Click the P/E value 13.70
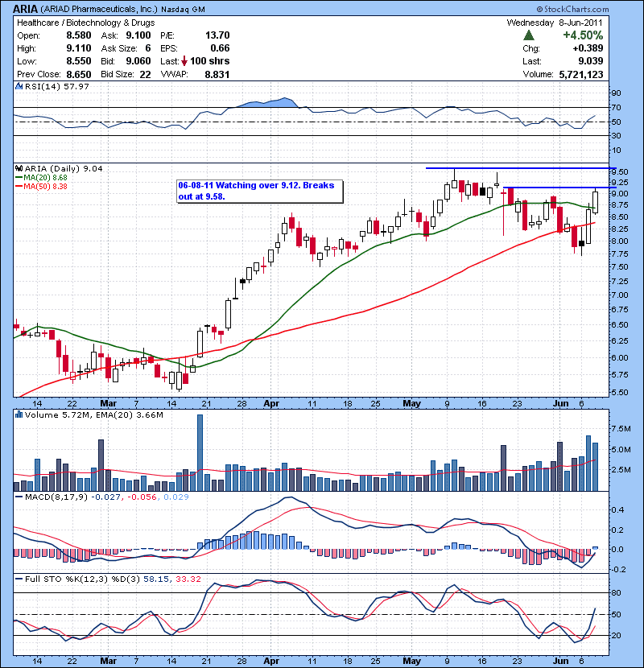The height and width of the screenshot is (668, 644). [217, 35]
